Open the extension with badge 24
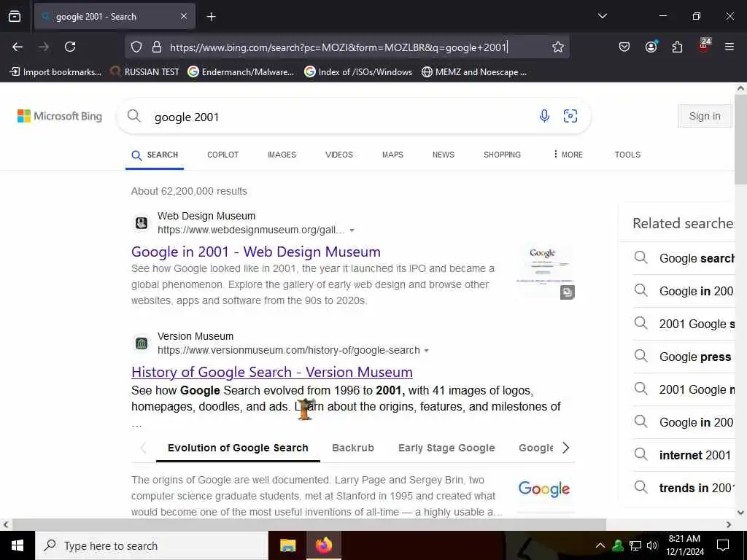This screenshot has width=747, height=560. [x=704, y=45]
